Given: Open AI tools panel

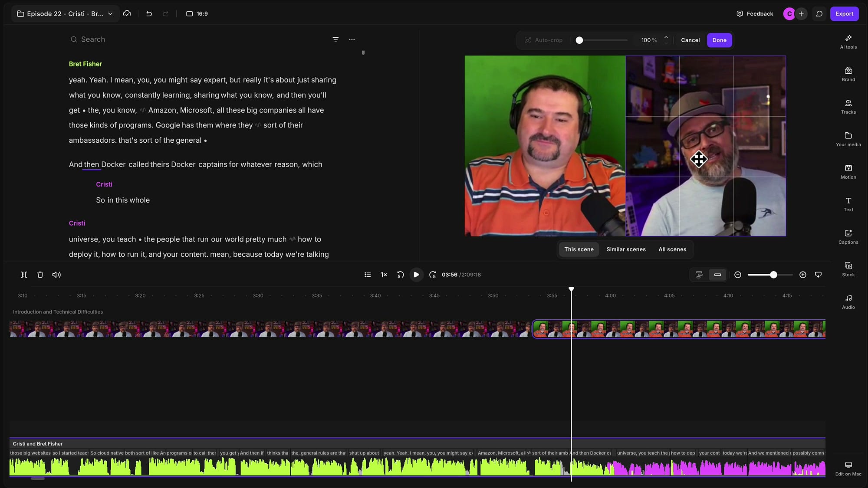Looking at the screenshot, I should 848,42.
